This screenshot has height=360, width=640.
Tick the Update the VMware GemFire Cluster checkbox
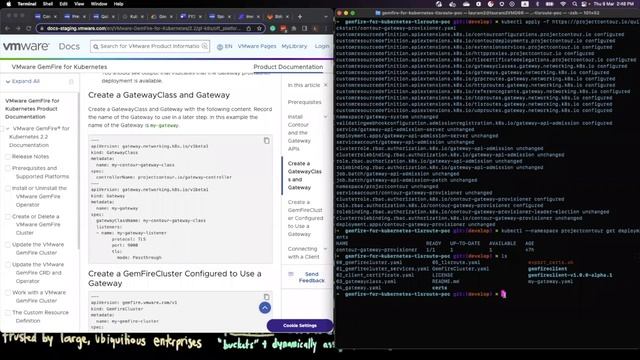(8, 244)
